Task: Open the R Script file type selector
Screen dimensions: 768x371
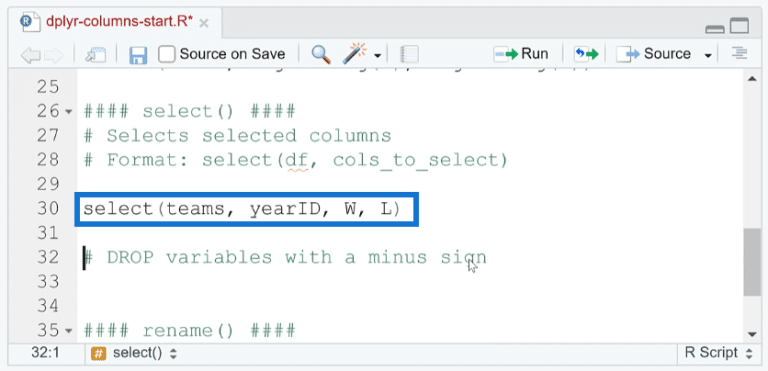Action: (x=719, y=353)
